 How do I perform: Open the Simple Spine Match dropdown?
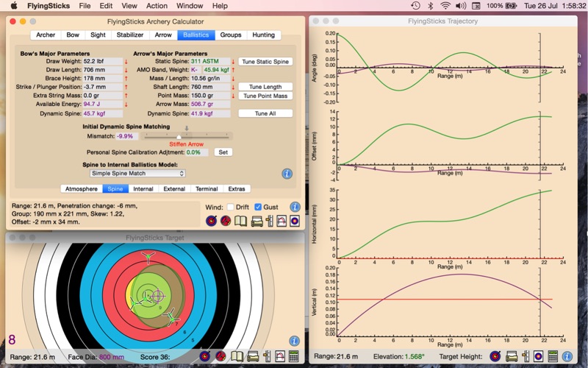point(137,173)
